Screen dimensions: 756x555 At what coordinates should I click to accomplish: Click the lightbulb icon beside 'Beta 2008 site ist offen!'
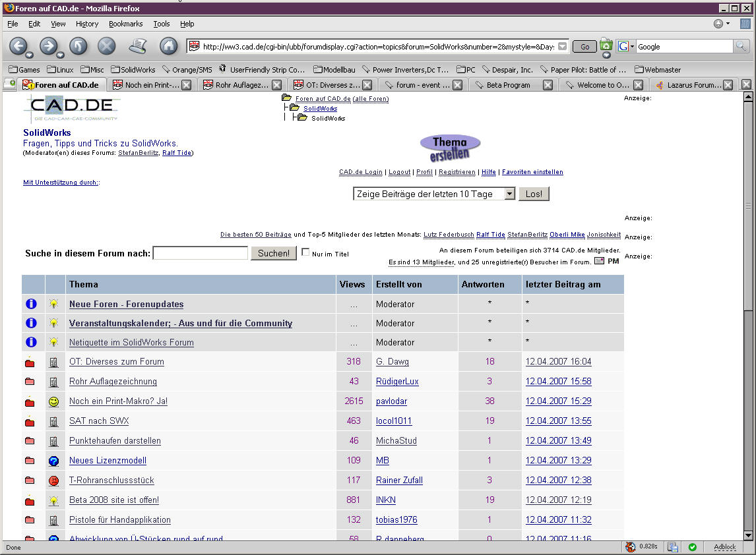click(53, 500)
